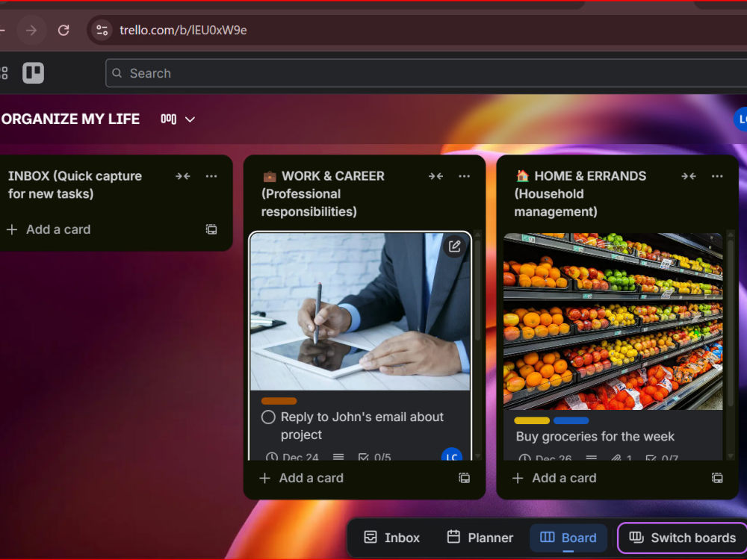Click the orange label on John's email card
Viewport: 747px width, 560px height.
click(279, 401)
